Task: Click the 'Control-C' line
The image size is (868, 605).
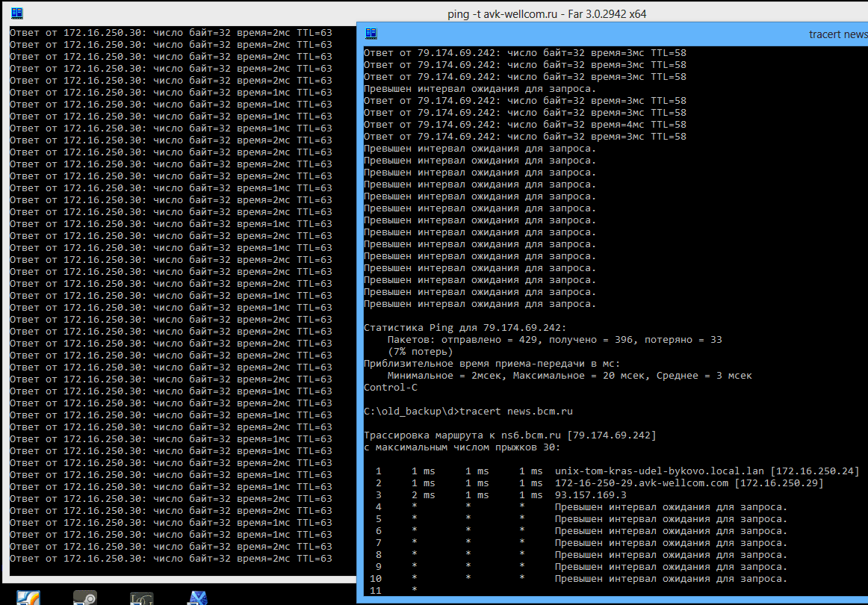Action: [390, 388]
